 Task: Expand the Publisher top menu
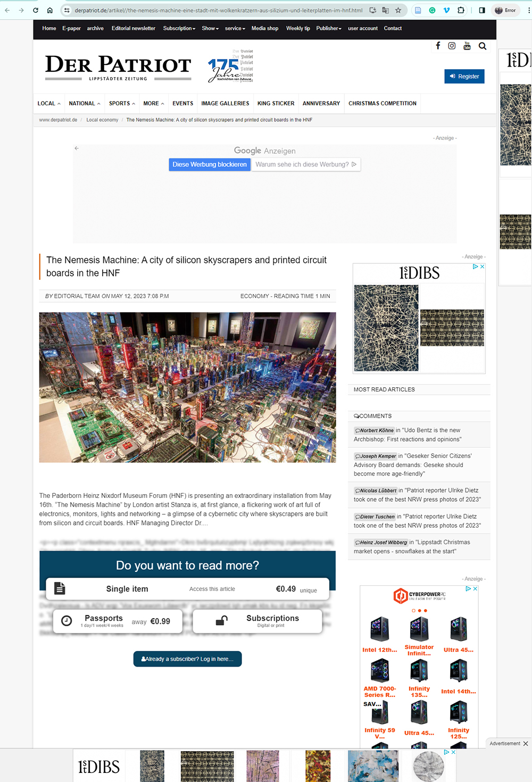(328, 28)
